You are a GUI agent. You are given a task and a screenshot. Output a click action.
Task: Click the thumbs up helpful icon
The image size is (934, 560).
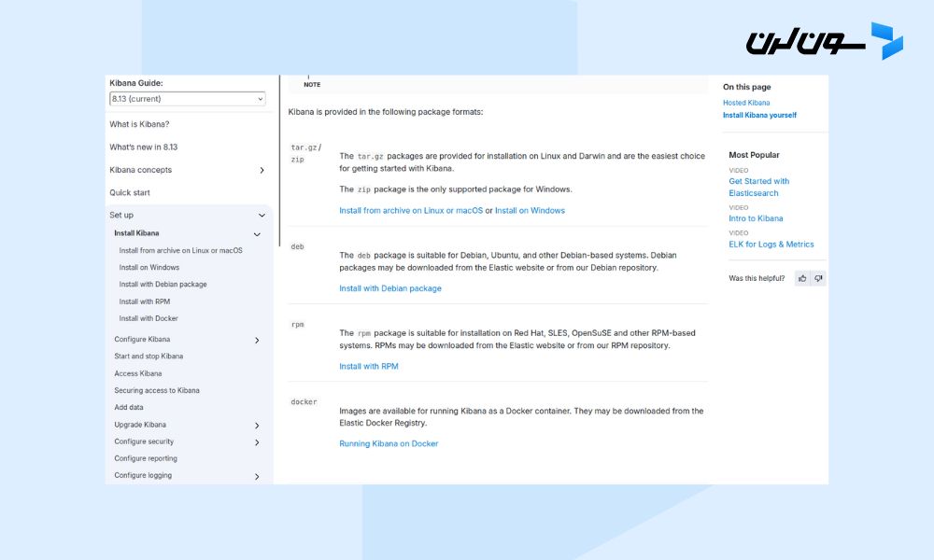pyautogui.click(x=802, y=278)
